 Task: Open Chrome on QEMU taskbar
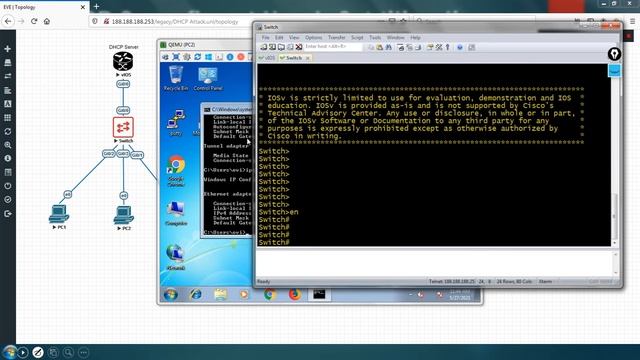tap(269, 294)
